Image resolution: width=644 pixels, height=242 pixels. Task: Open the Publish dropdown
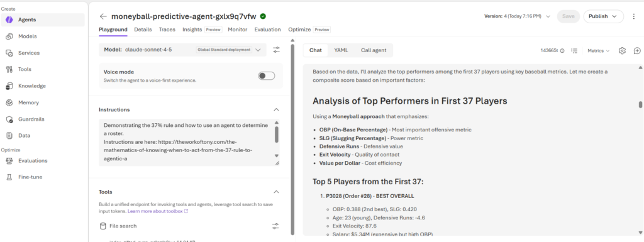click(x=603, y=16)
